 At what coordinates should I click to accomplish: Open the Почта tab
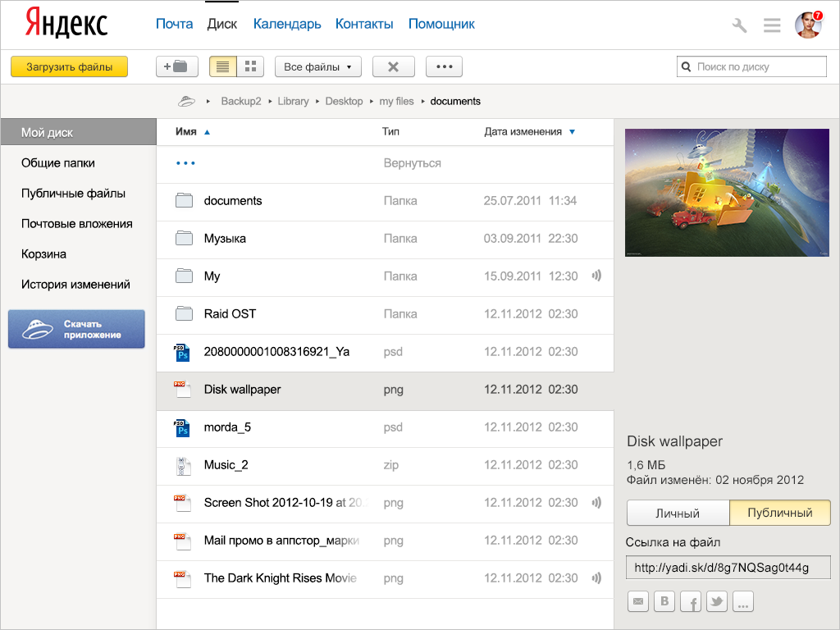coord(174,24)
